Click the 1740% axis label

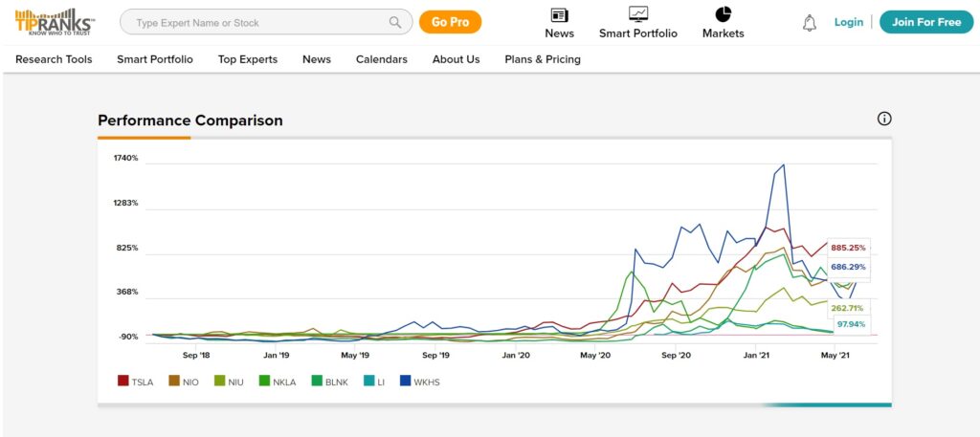point(125,158)
